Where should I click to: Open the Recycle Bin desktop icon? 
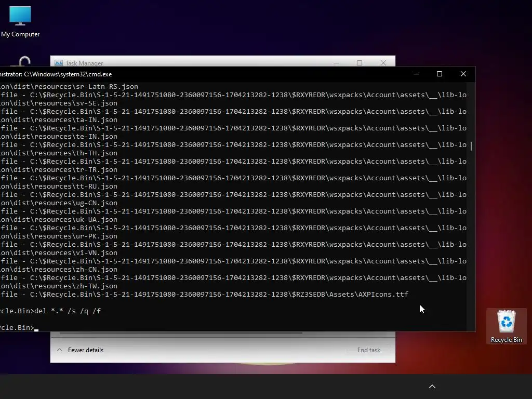point(506,326)
